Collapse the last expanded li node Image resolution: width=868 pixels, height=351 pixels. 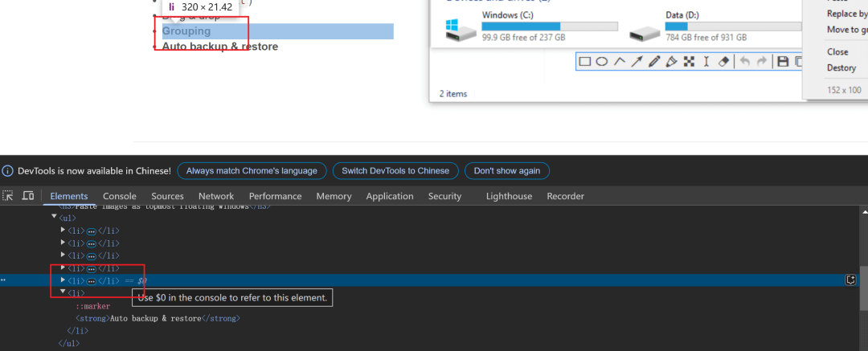pyautogui.click(x=63, y=293)
